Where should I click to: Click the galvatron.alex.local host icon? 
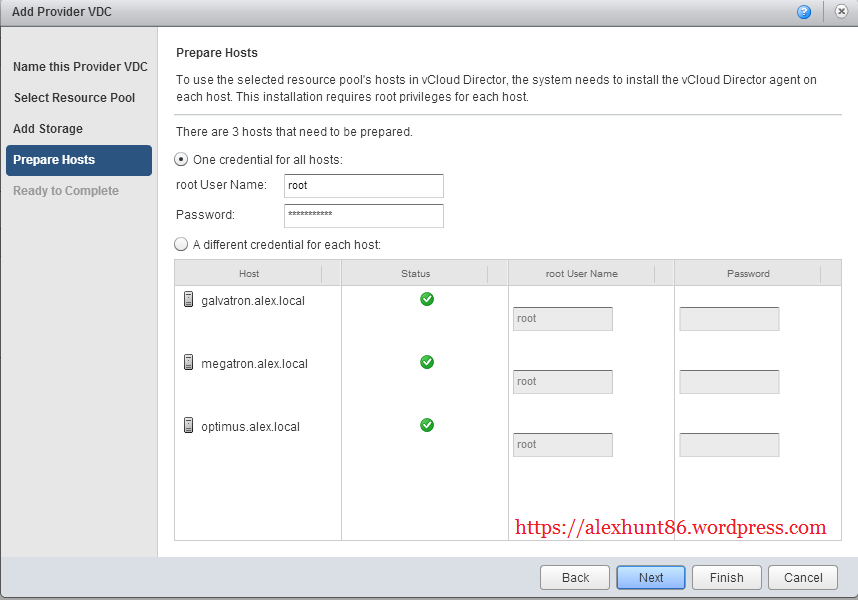pyautogui.click(x=188, y=299)
